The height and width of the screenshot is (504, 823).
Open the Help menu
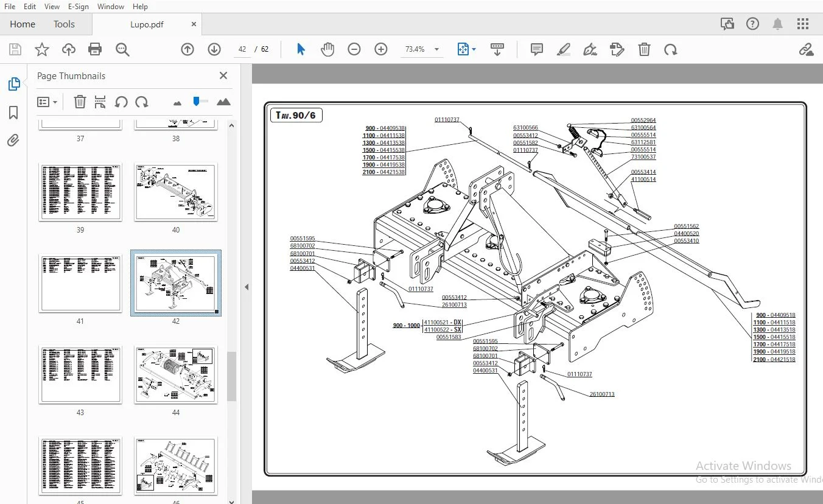click(140, 6)
